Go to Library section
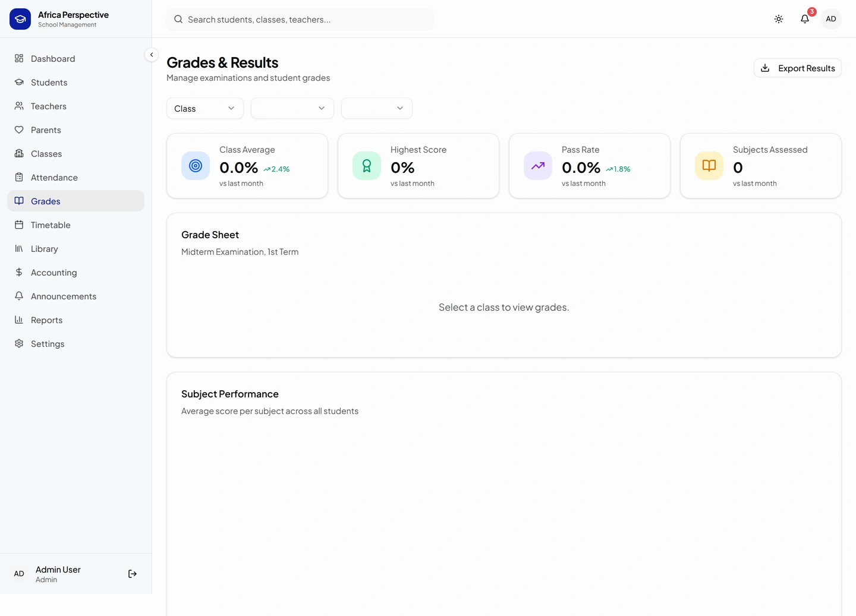The height and width of the screenshot is (616, 856). (75, 248)
